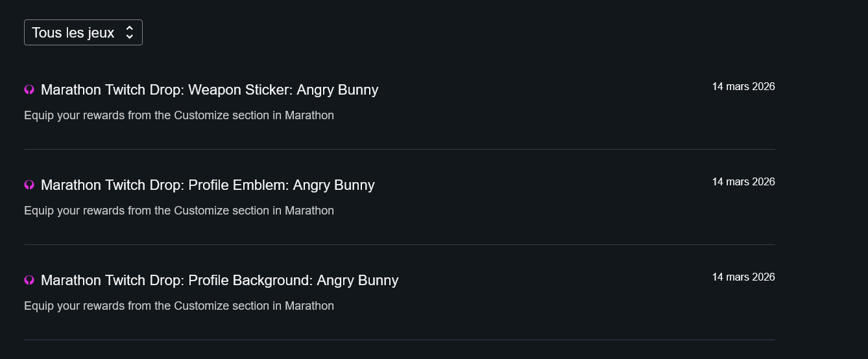The image size is (868, 359).
Task: Click the date of the Profile Background drop
Action: [x=743, y=277]
